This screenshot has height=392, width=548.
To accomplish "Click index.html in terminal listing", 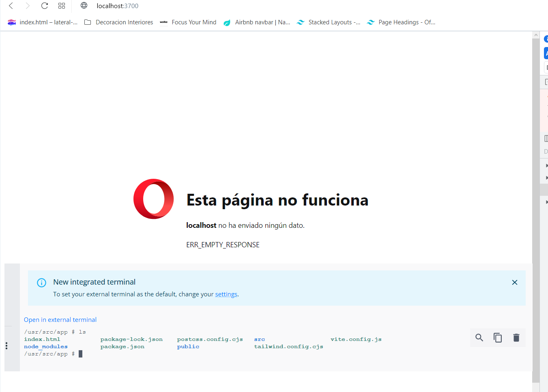I will coord(42,339).
